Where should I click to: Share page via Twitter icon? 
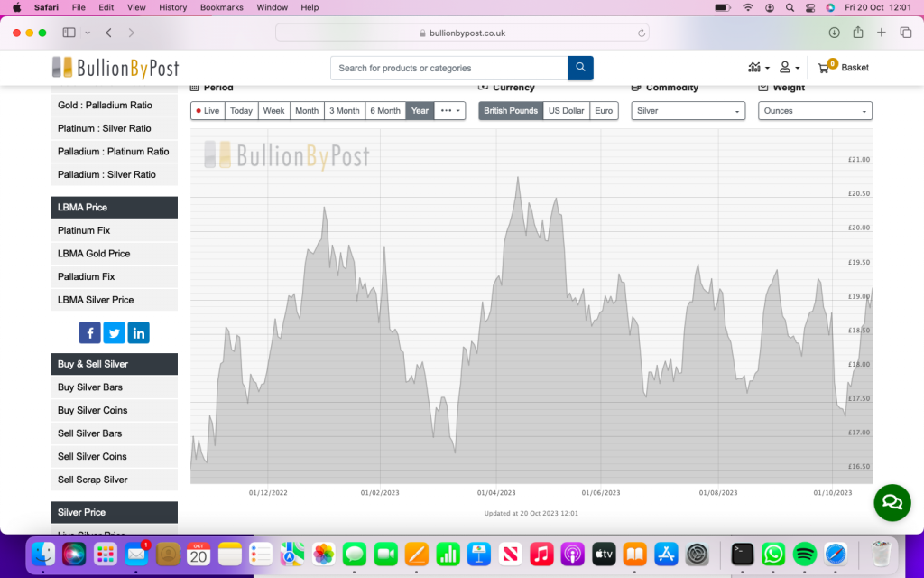coord(114,332)
